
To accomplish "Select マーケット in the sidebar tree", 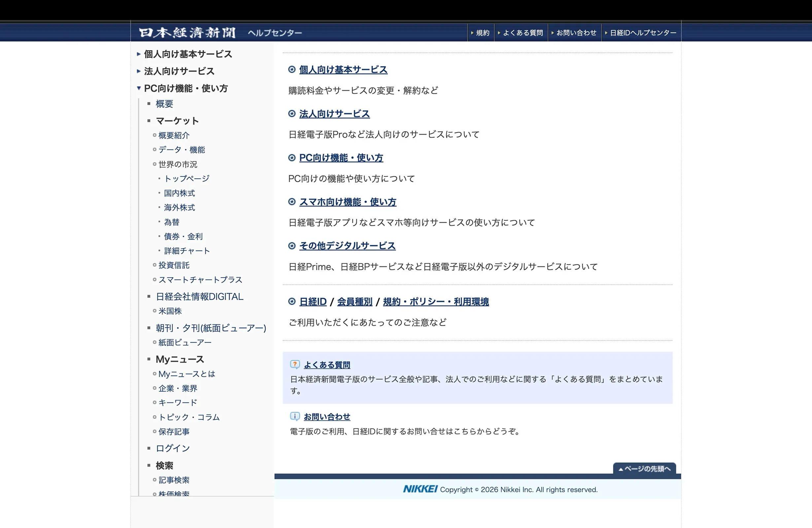I will point(177,121).
